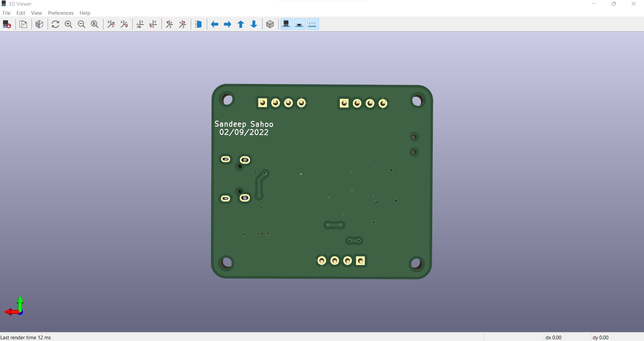Toggle through-hole 3D models visibility
Image resolution: width=644 pixels, height=341 pixels.
tap(286, 24)
